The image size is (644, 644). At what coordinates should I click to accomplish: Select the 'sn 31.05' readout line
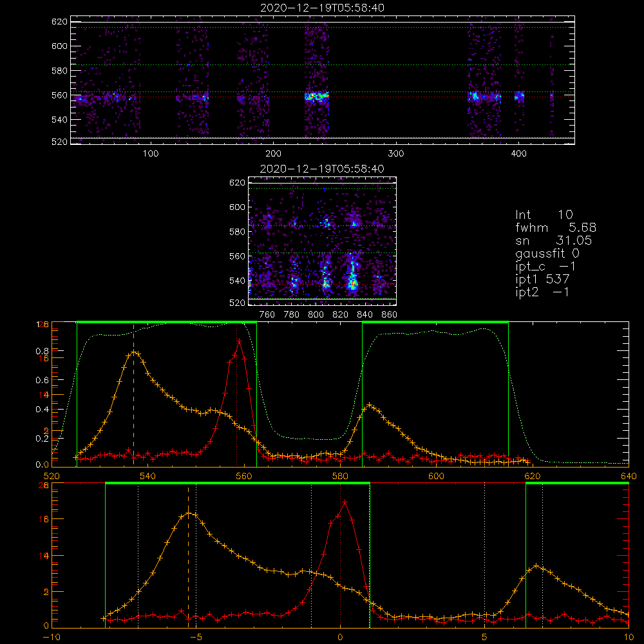[x=554, y=240]
